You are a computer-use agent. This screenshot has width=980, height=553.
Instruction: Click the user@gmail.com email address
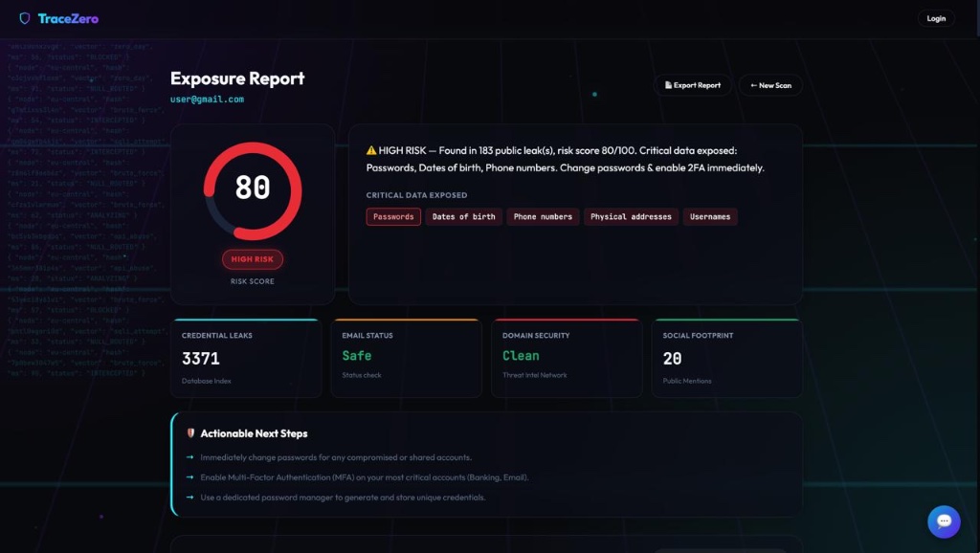[x=207, y=100]
